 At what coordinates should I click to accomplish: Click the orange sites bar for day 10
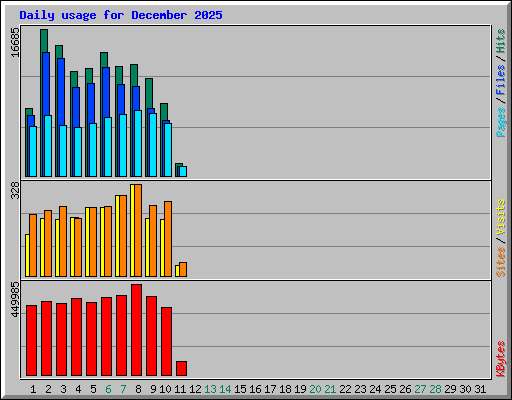pos(168,239)
